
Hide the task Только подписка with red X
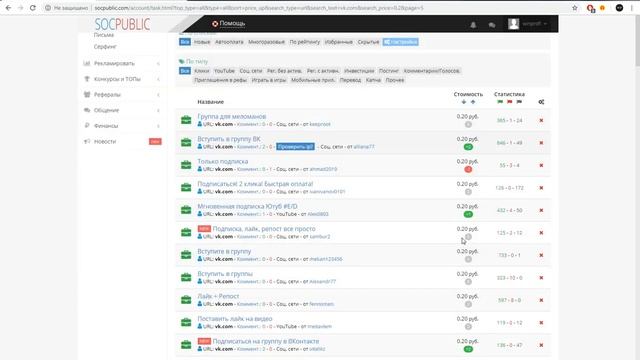pos(541,165)
